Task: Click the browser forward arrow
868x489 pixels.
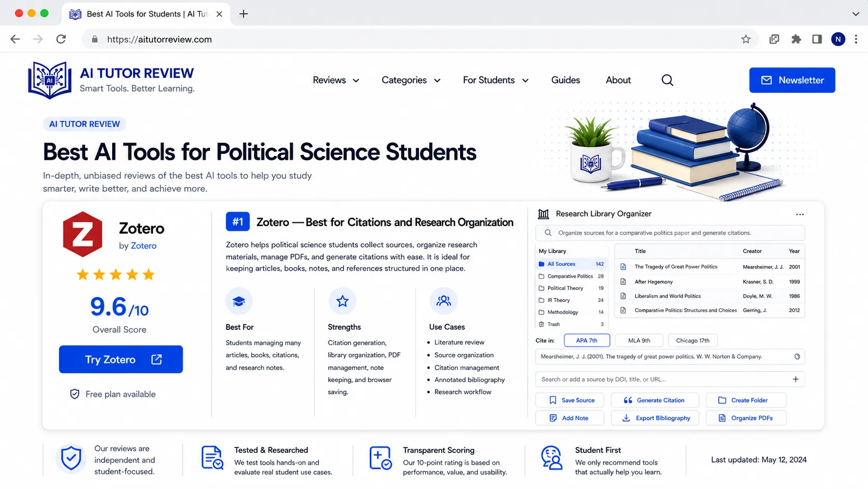Action: 38,39
